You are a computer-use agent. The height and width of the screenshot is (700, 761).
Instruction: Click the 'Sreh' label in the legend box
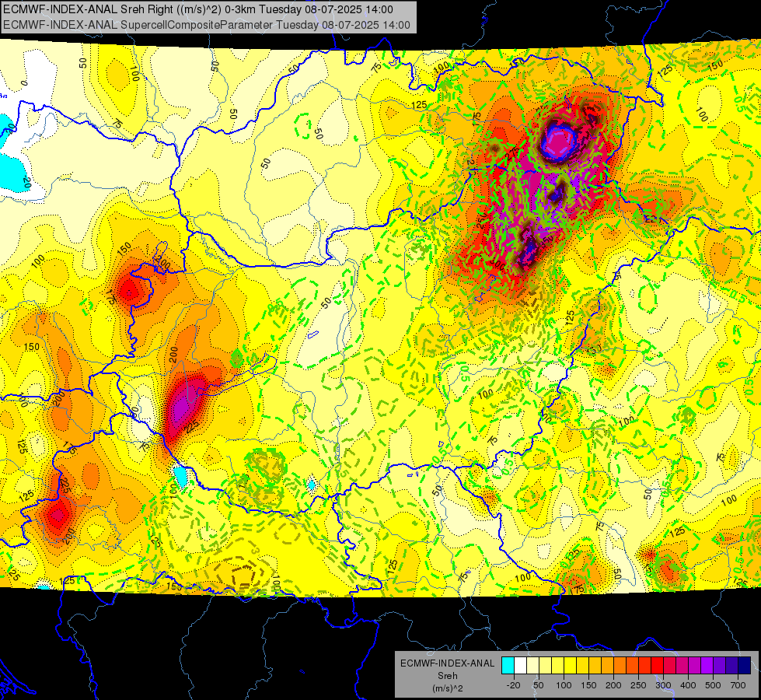click(448, 676)
